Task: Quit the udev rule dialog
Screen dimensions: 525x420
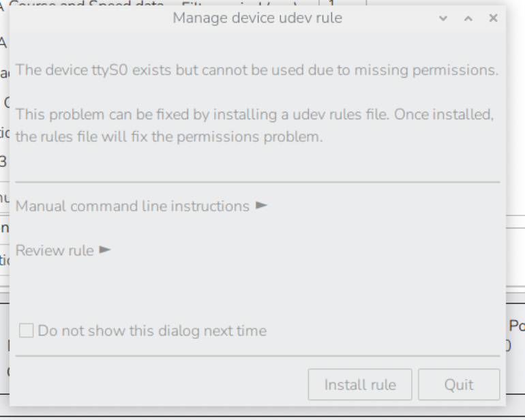Action: pos(458,385)
